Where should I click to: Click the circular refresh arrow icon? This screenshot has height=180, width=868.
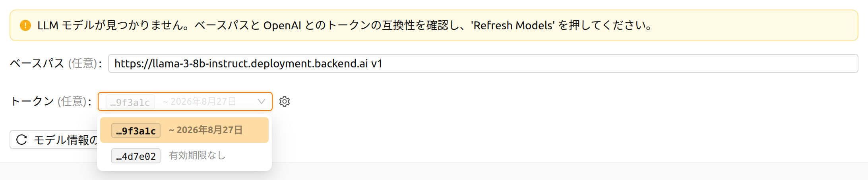pos(21,140)
